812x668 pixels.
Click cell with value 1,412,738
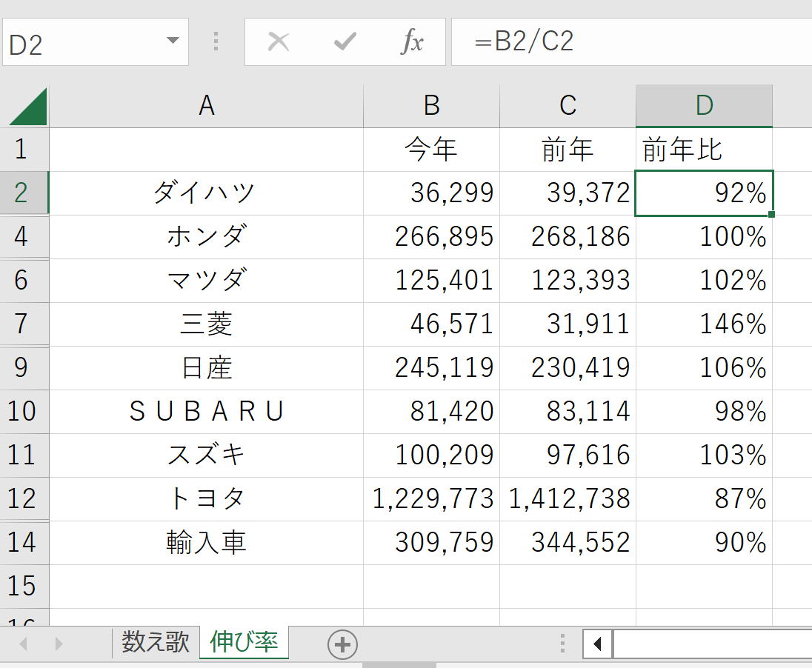568,498
